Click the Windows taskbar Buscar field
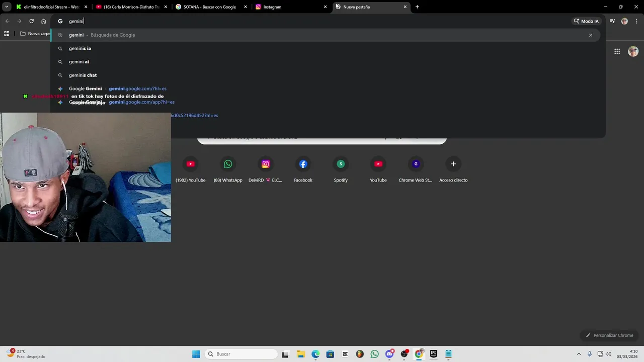644x362 pixels. pos(242,354)
